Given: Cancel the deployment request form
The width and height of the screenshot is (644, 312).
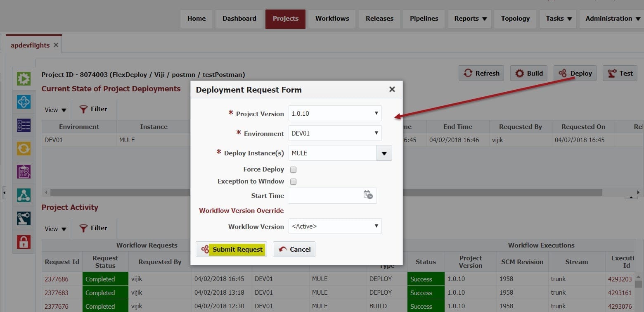Looking at the screenshot, I should (x=294, y=249).
